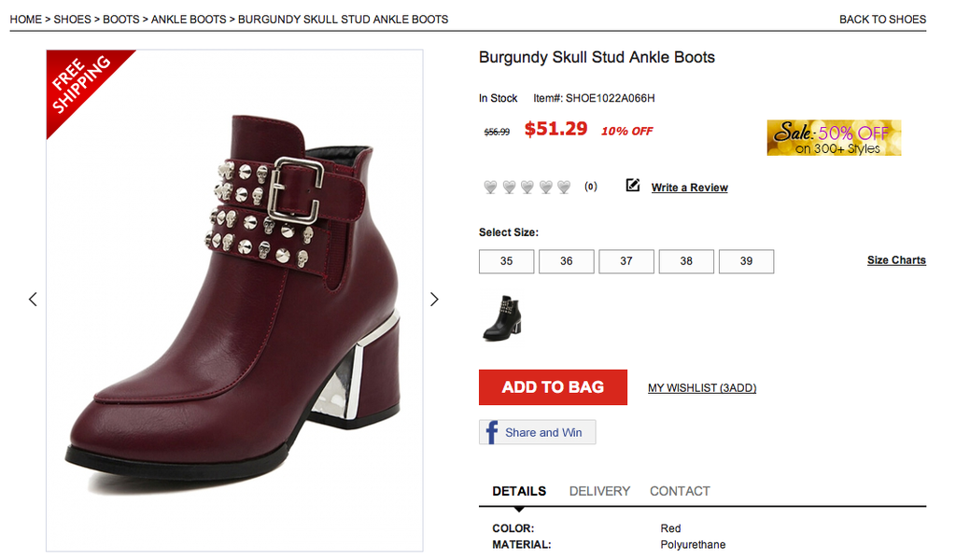Select size 35

506,261
